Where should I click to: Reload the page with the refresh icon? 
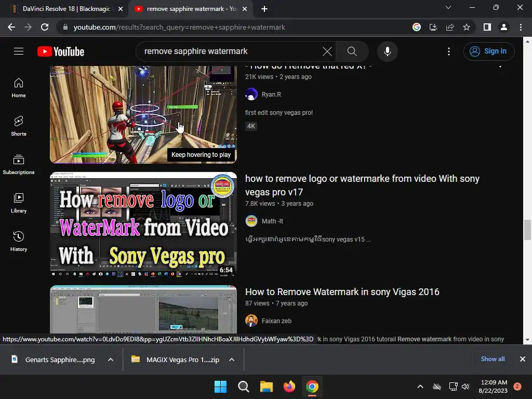coord(45,27)
